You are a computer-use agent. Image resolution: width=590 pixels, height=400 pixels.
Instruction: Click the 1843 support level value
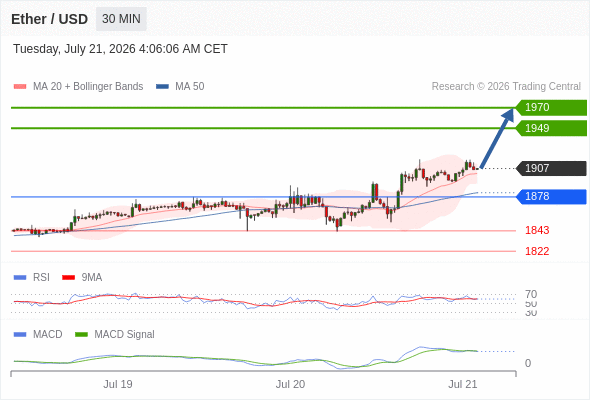click(537, 230)
